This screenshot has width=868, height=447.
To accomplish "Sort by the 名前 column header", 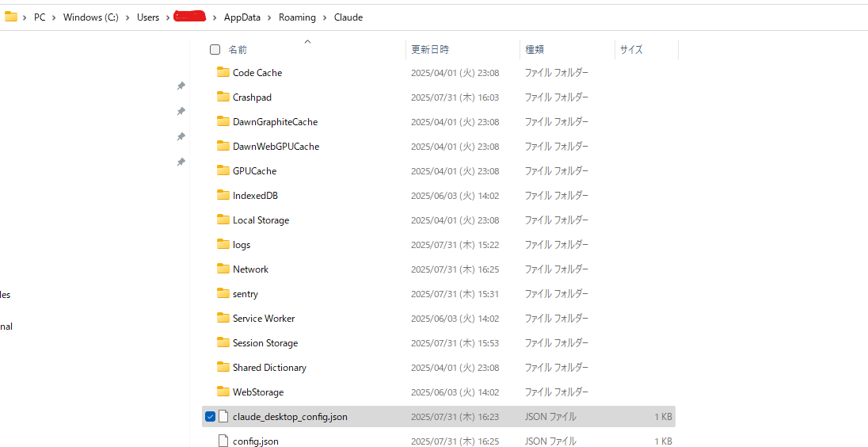I will point(238,50).
